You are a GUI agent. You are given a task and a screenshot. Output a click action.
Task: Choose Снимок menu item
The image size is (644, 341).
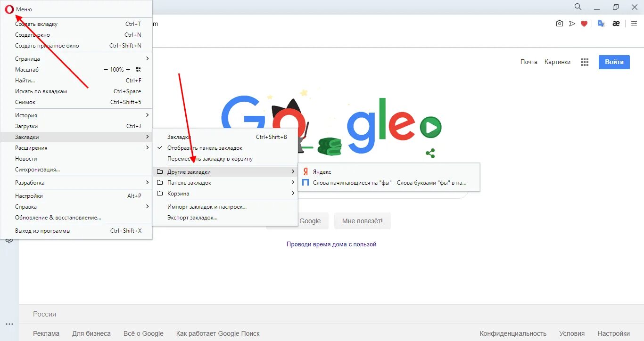[76, 102]
